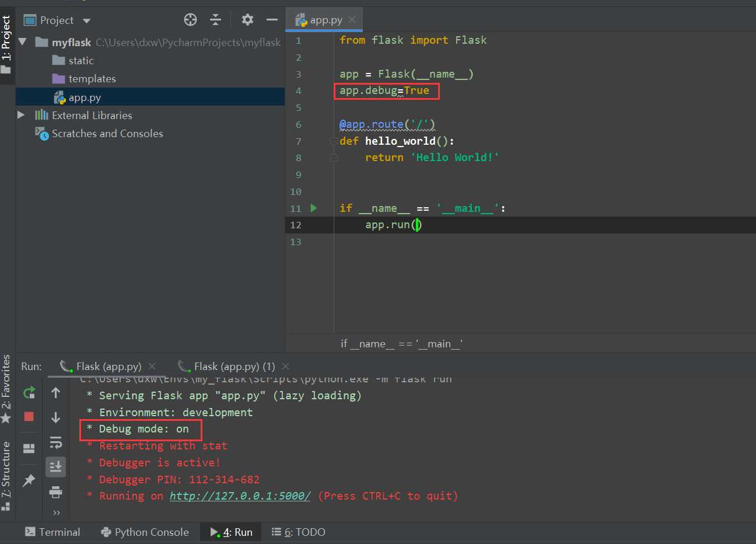Close Flask (app.py) (1) run tab
The image size is (756, 544).
[285, 367]
